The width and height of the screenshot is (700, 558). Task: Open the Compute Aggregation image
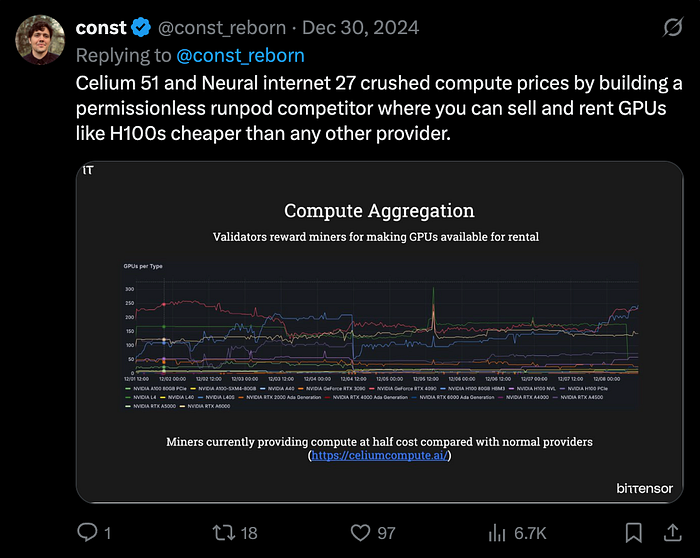click(379, 332)
